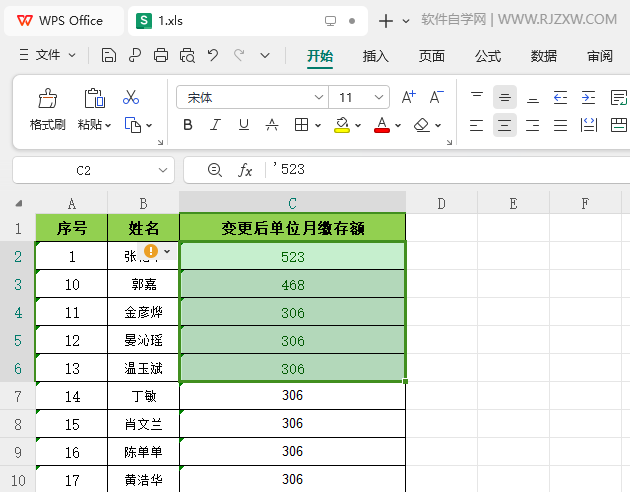Click the Print icon
Viewport: 630px width, 492px height.
coord(161,55)
